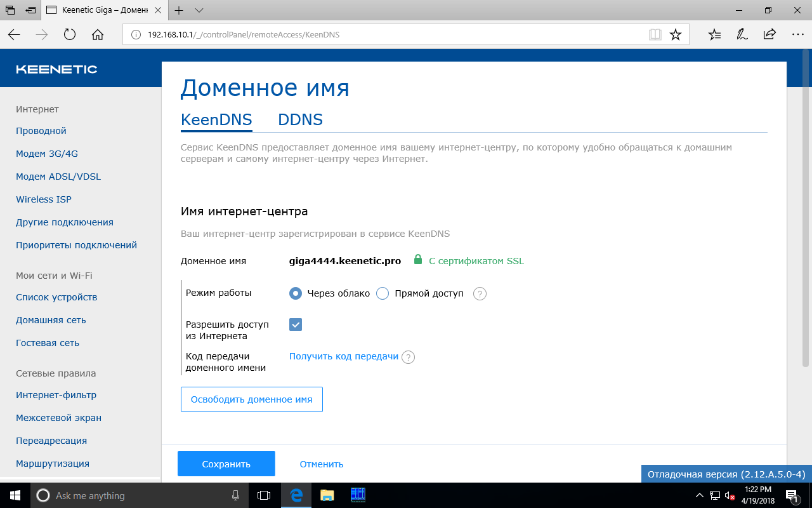Click help icon beside Получить код передачи
The width and height of the screenshot is (812, 508).
pos(409,358)
